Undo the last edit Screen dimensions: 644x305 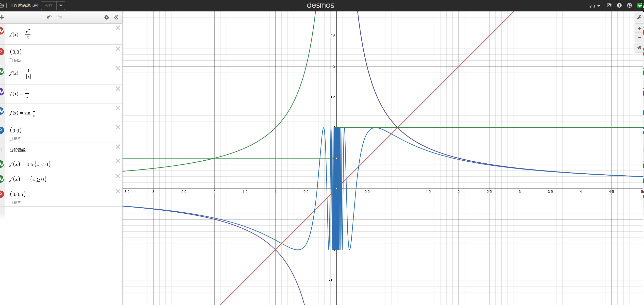[x=49, y=17]
